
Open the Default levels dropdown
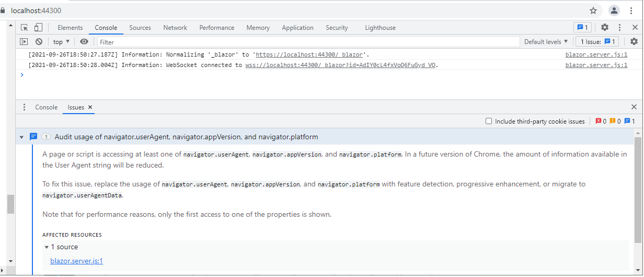pos(546,42)
